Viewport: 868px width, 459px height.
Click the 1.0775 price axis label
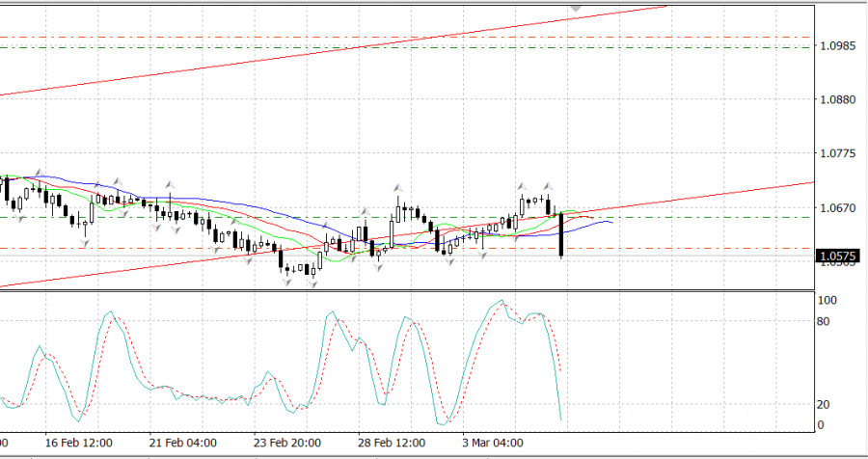[x=836, y=154]
